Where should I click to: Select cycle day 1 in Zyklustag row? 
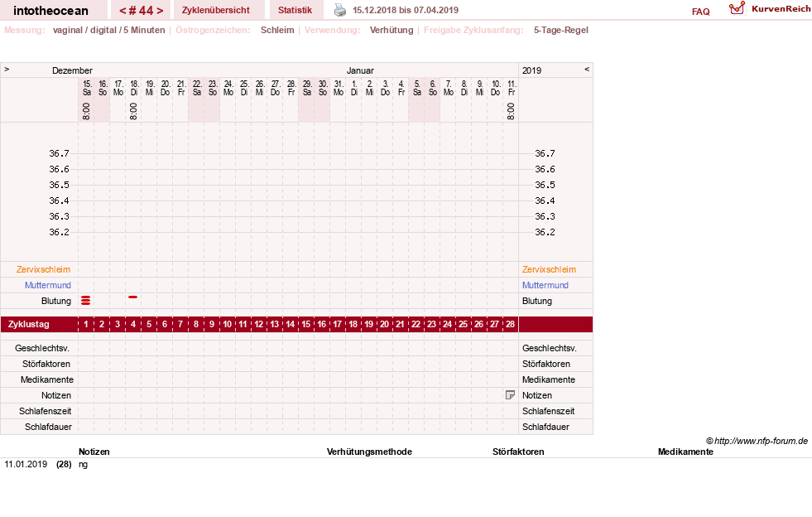click(x=86, y=324)
